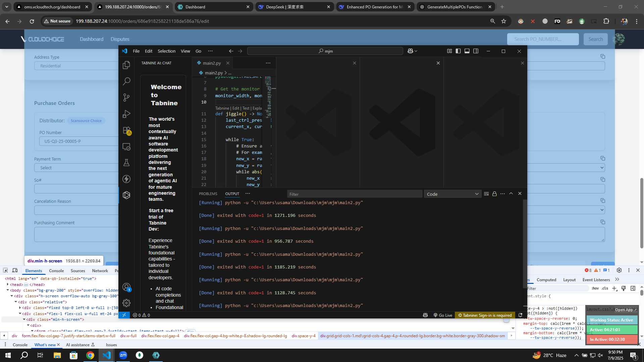Toggle DevTools inspect element picker
This screenshot has width=644, height=362.
(5, 270)
